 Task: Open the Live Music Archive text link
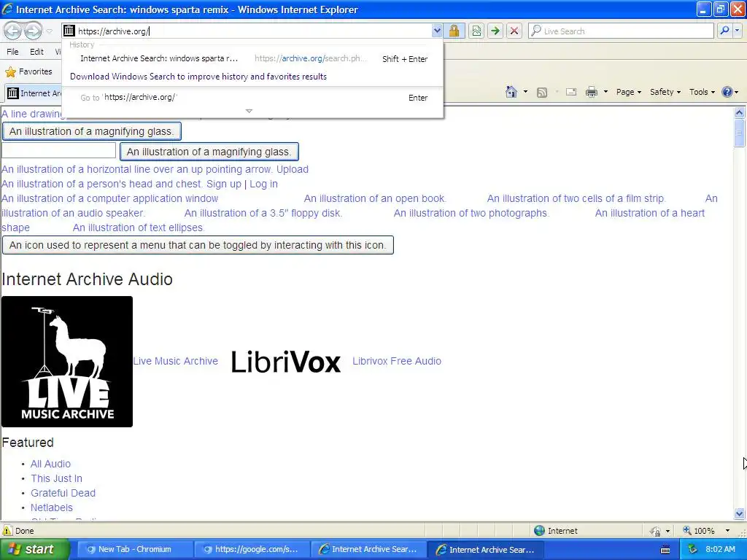pos(175,362)
